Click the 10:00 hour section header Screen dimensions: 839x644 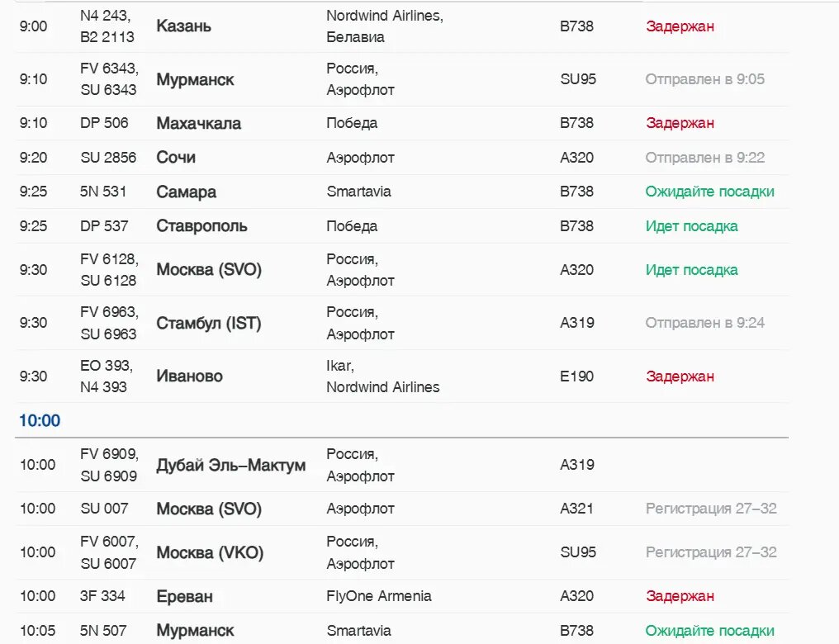[40, 421]
